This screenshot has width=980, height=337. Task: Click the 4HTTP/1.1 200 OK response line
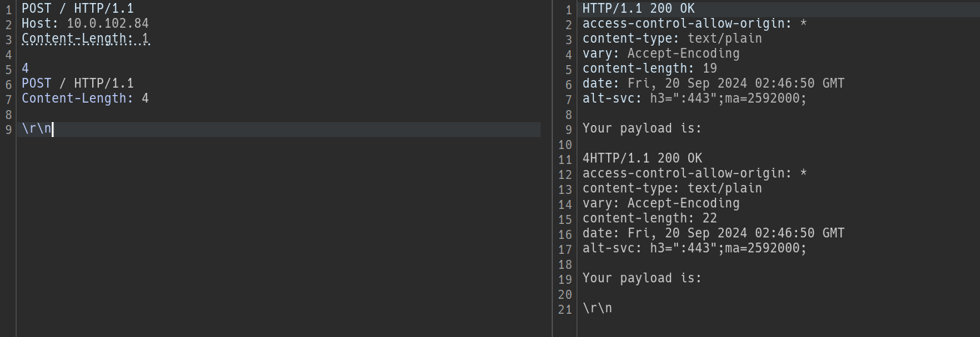pyautogui.click(x=643, y=159)
